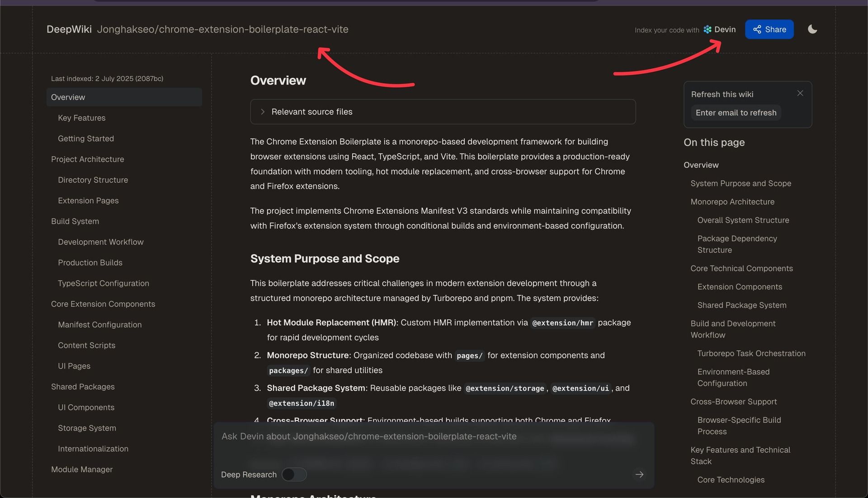
Task: Open the repository name link in header
Action: (222, 29)
